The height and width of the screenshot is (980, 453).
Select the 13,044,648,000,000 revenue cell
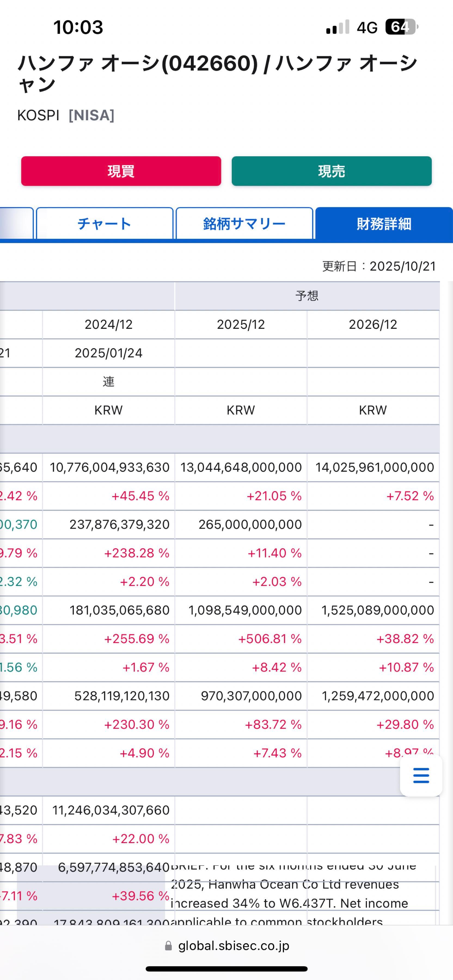tap(241, 467)
